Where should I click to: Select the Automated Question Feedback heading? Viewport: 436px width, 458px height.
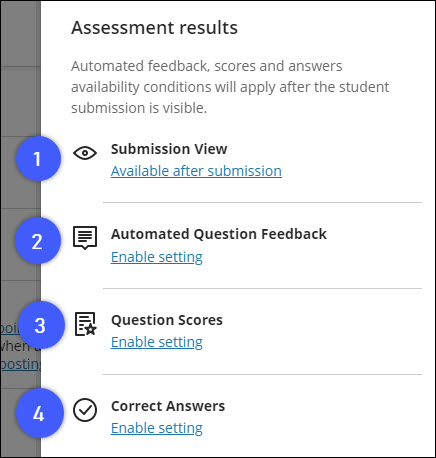pyautogui.click(x=219, y=234)
